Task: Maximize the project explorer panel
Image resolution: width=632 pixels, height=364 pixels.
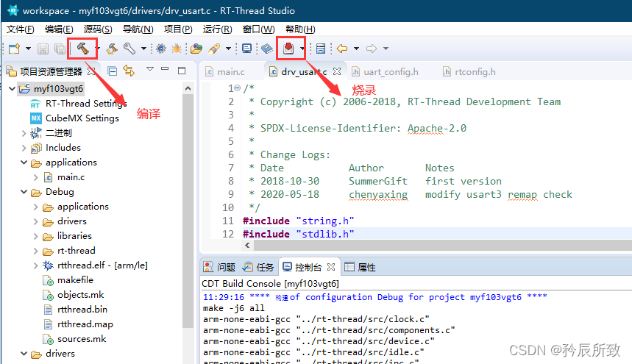Action: tap(182, 71)
